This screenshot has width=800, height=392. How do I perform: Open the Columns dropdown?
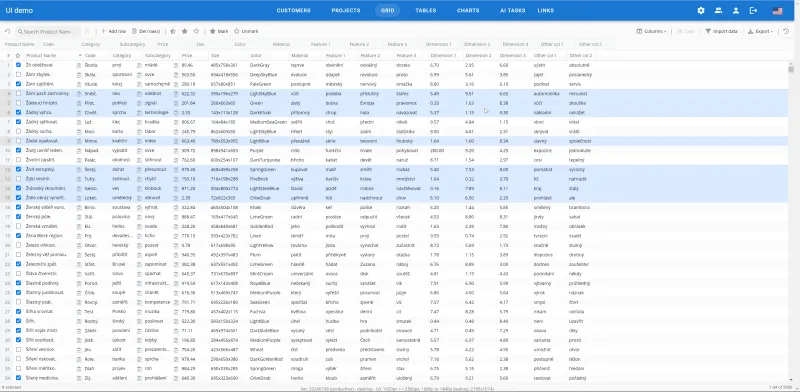(x=652, y=31)
